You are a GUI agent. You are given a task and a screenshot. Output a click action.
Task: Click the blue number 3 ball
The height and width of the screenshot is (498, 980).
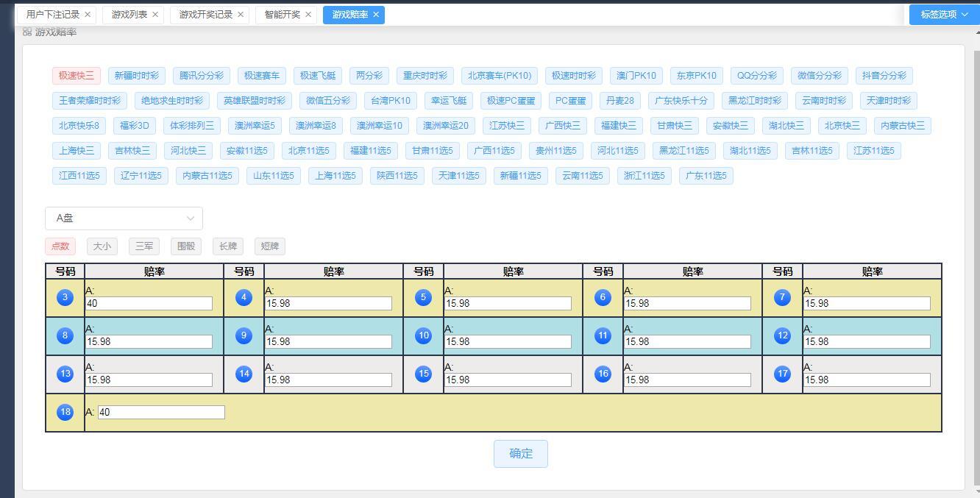point(65,298)
